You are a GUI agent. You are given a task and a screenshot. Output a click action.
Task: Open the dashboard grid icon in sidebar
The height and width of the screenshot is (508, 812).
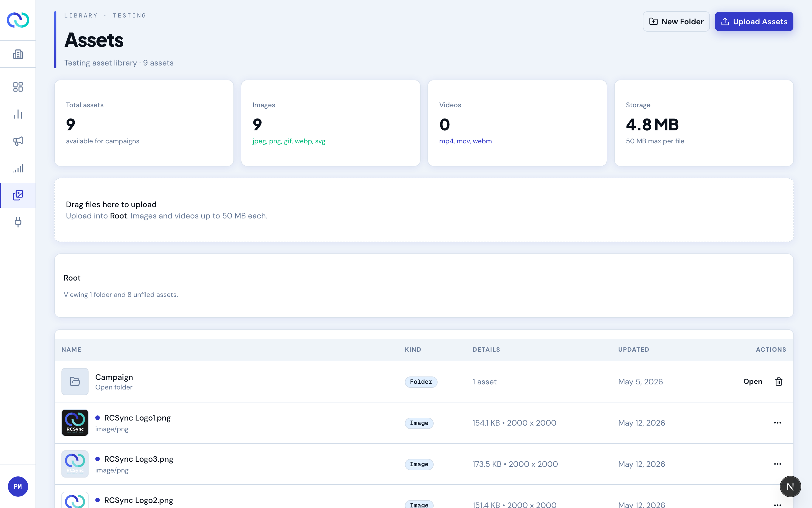point(18,87)
